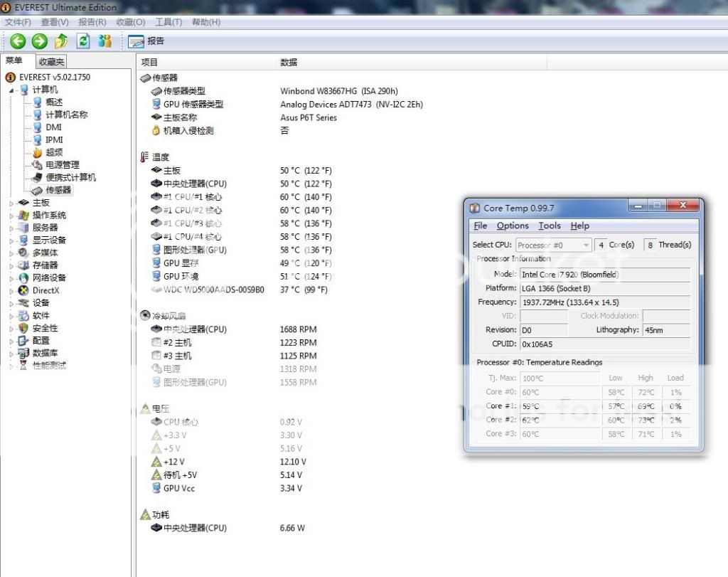Select 电源管理 (Power Management) in tree
The width and height of the screenshot is (728, 577).
tap(63, 165)
